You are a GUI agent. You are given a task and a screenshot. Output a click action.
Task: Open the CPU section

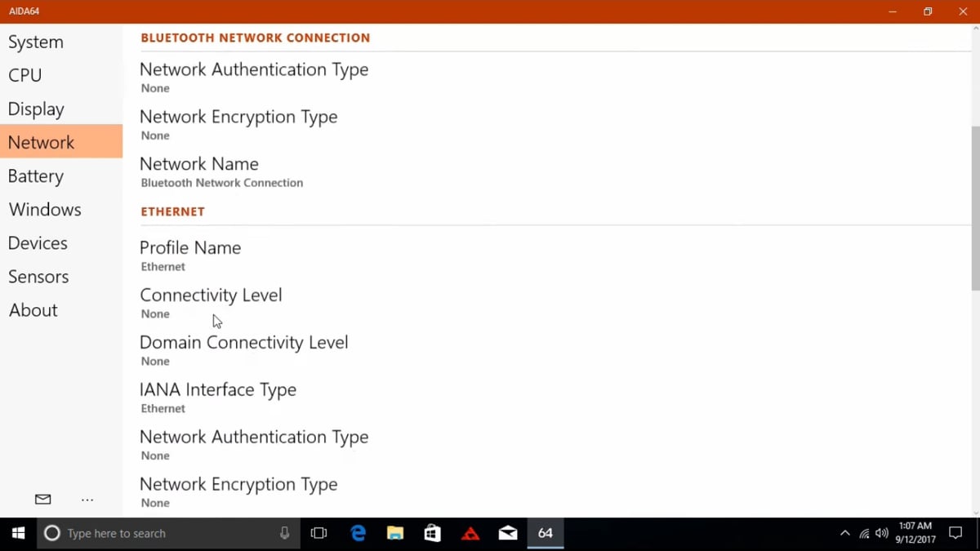(x=25, y=75)
